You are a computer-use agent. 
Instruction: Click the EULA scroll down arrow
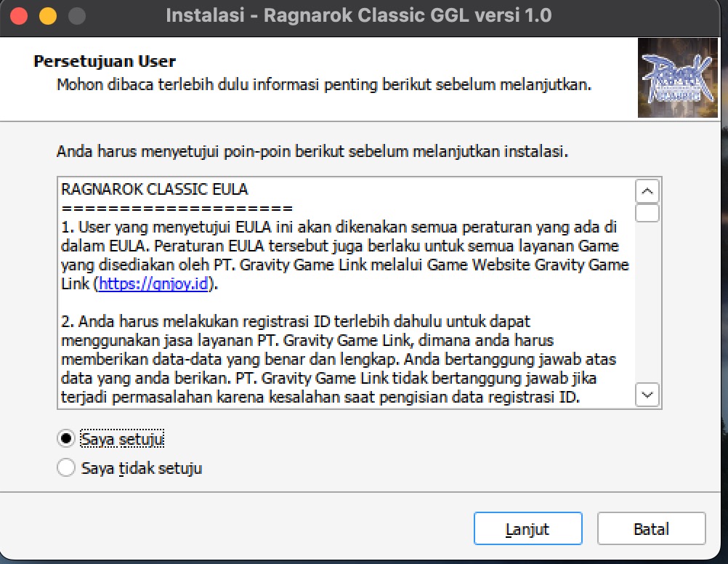[x=647, y=395]
